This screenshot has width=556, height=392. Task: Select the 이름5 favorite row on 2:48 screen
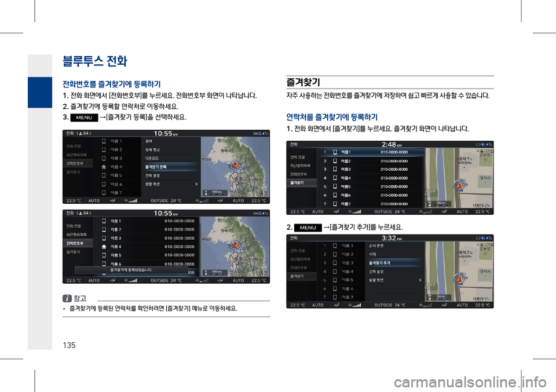[x=371, y=186]
